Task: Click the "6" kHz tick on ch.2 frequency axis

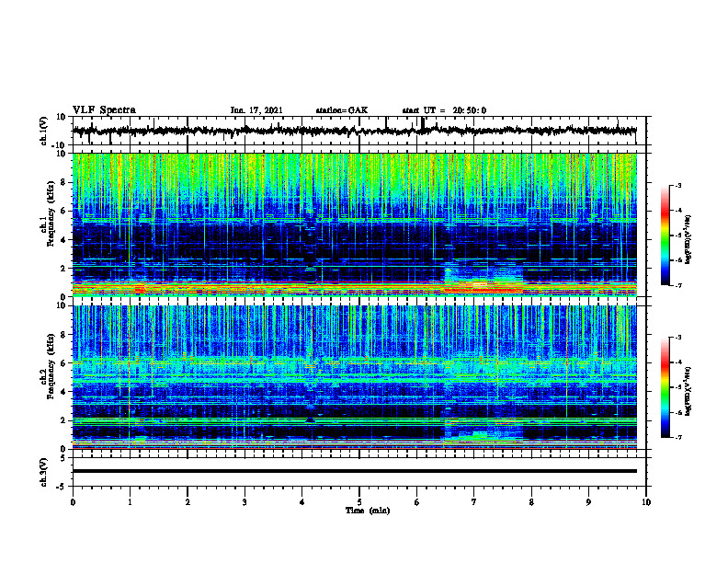Action: click(x=63, y=363)
